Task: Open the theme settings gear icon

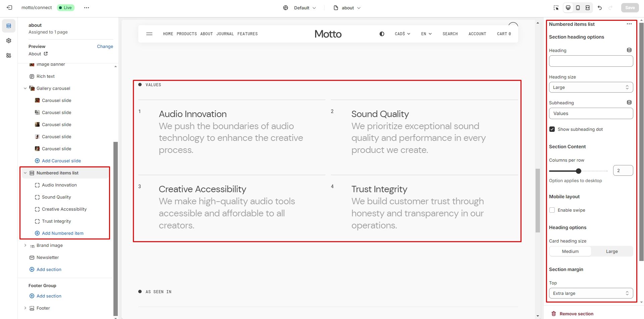Action: [9, 41]
